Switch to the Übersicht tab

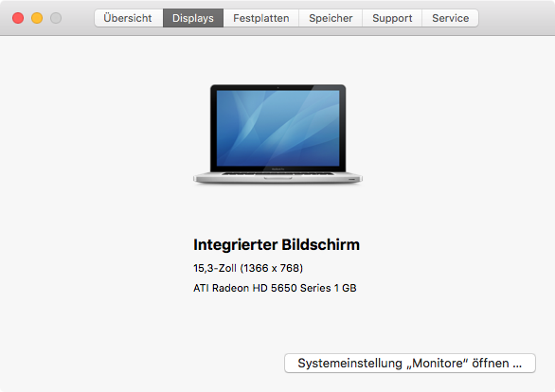(129, 18)
